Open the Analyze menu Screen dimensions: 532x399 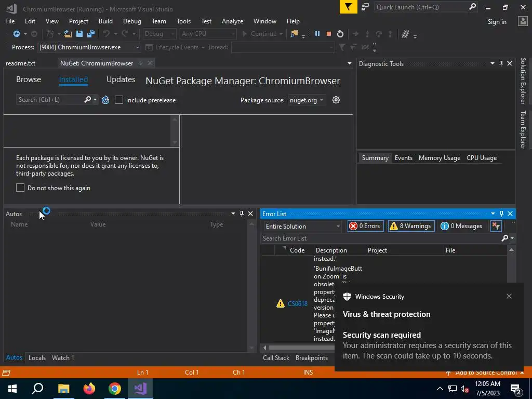pos(232,21)
